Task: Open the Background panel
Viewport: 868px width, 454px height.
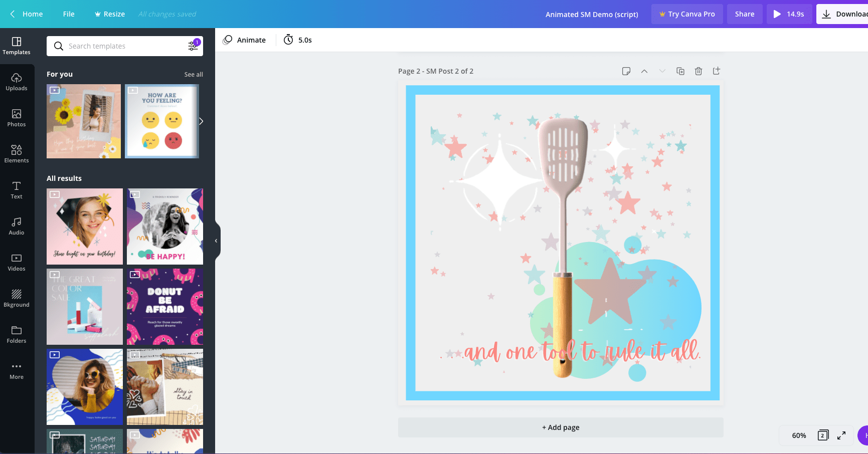Action: pyautogui.click(x=17, y=297)
